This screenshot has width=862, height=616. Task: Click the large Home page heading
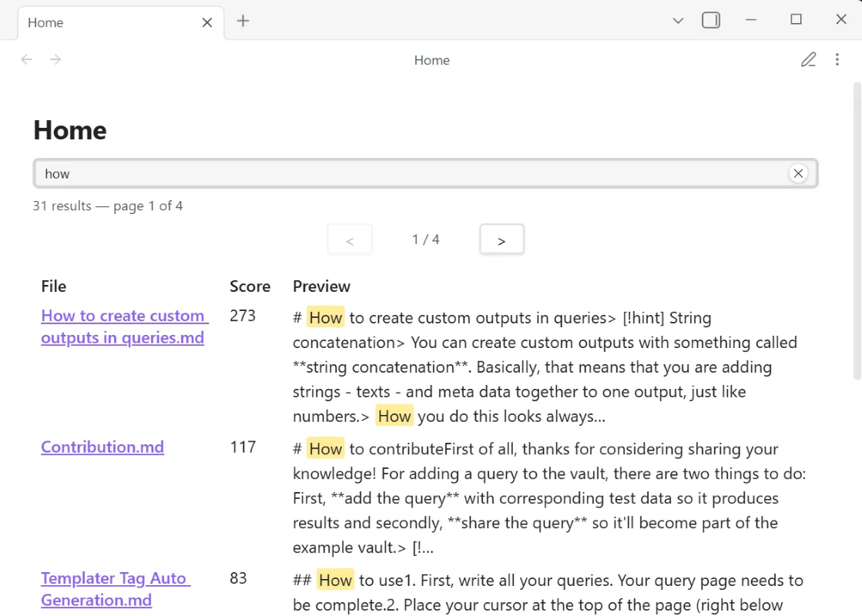70,130
